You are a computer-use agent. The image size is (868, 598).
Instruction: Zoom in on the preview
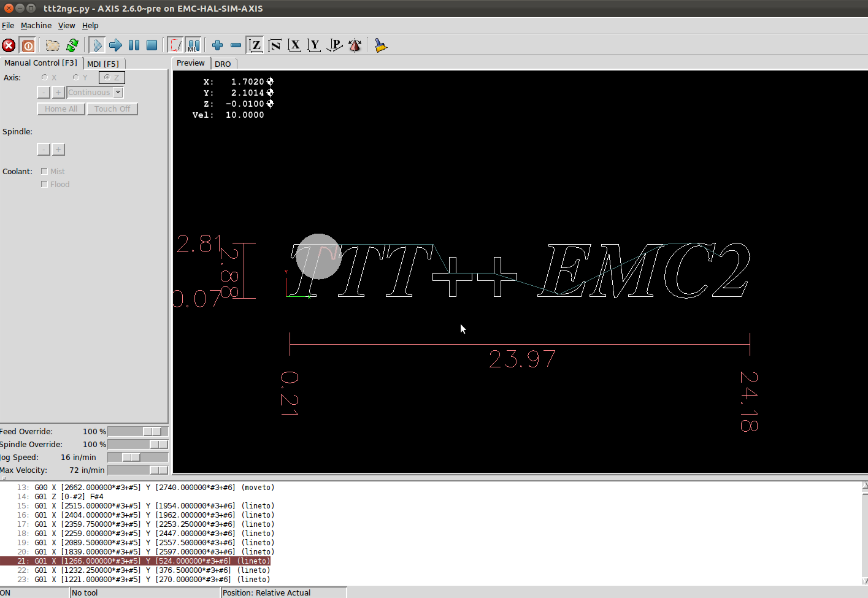(x=217, y=45)
